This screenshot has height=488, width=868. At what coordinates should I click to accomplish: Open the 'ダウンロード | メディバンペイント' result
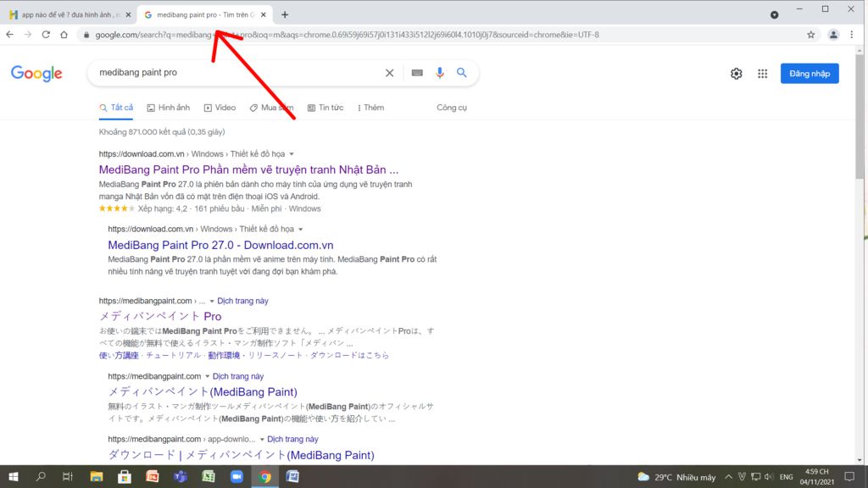pos(241,455)
